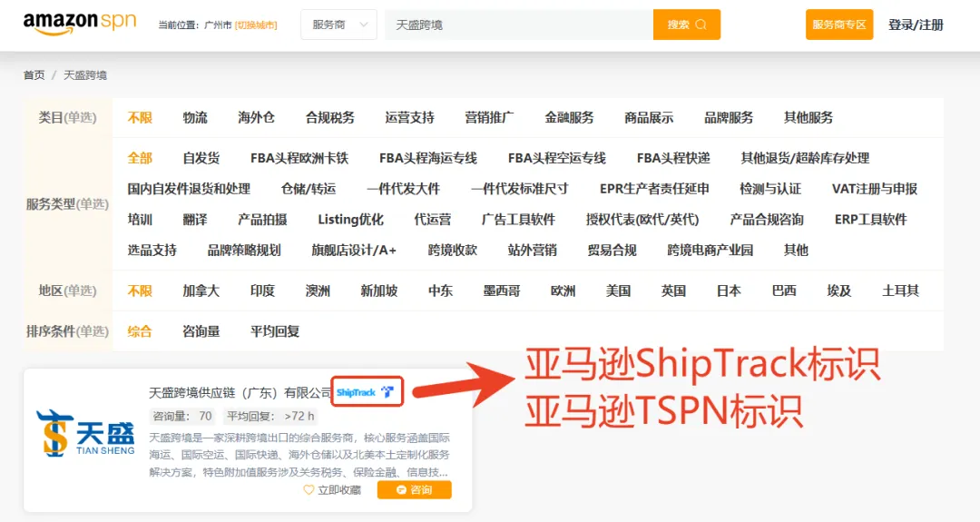This screenshot has width=980, height=522.
Task: Choose FBA头程欧洲卡铁 service type
Action: point(299,158)
